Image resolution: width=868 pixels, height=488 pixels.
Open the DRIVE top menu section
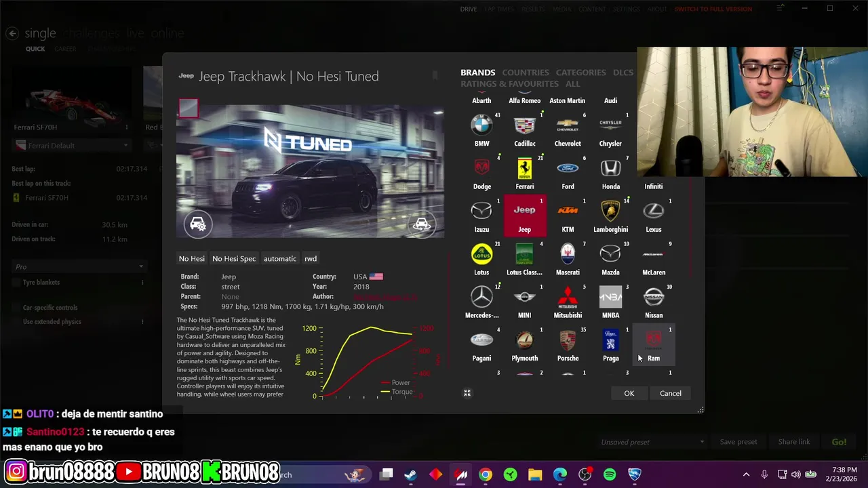click(x=469, y=9)
